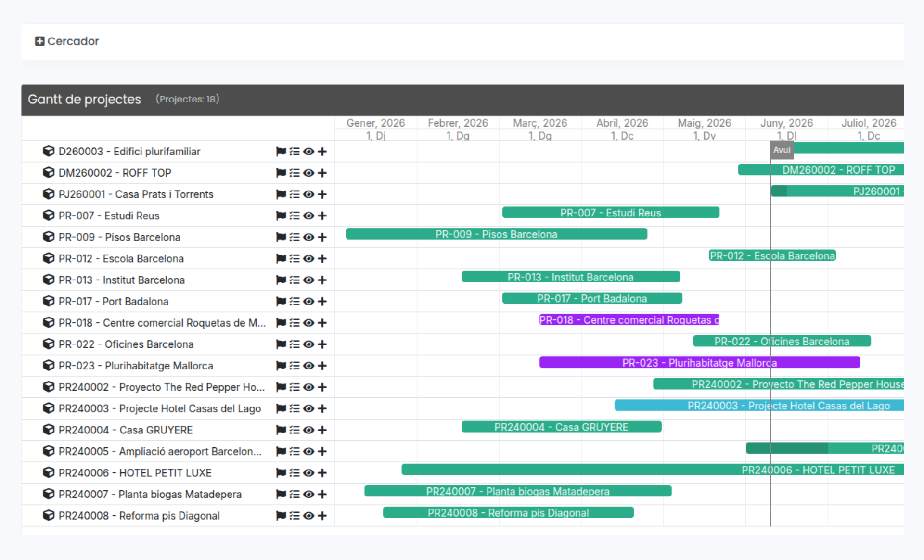This screenshot has width=924, height=560.
Task: Open task list icon for PR-017 - Port Badalona
Action: pos(295,302)
